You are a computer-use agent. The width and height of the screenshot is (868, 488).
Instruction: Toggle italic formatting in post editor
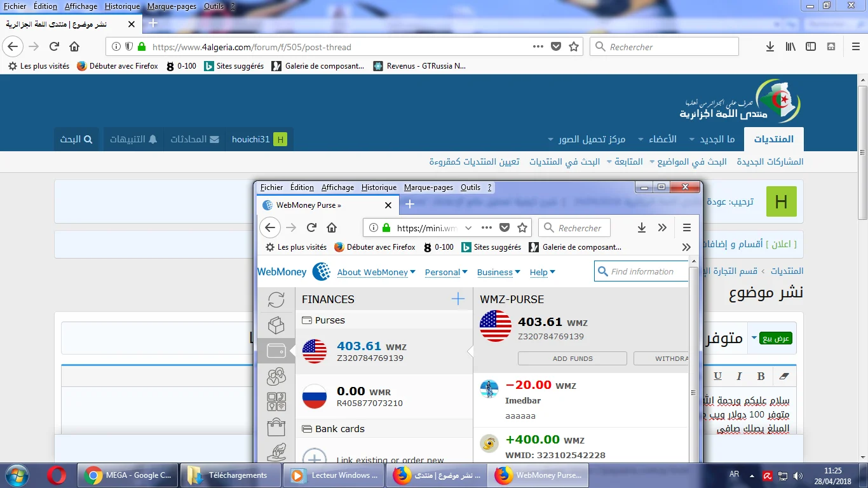(x=739, y=376)
